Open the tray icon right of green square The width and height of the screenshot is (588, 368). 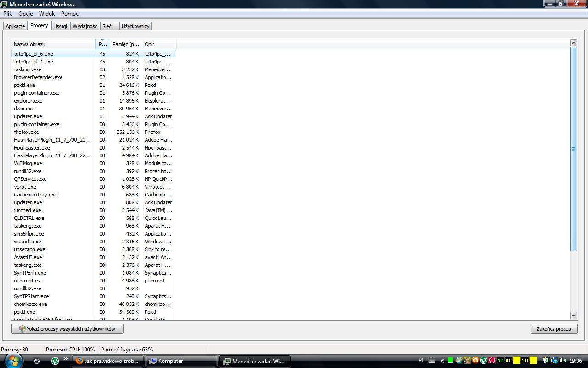click(459, 361)
